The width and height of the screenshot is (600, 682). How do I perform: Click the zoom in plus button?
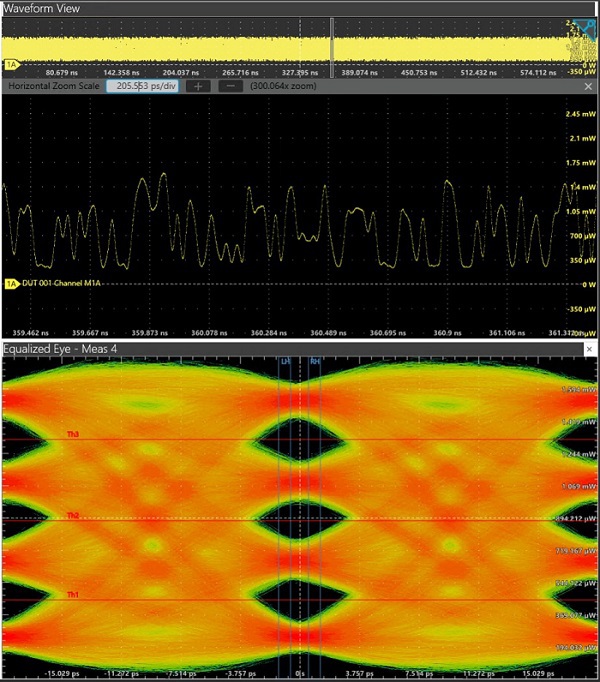[199, 87]
